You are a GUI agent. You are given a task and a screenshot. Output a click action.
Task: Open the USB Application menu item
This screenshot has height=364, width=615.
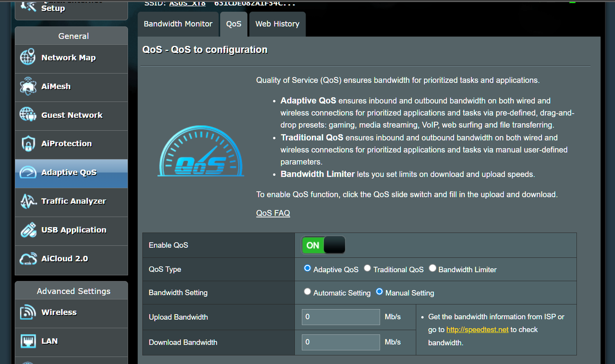(71, 231)
